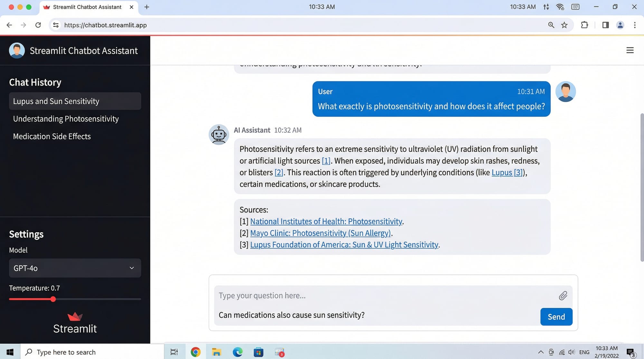The image size is (644, 359).
Task: Open Chrome three-dot menu
Action: [x=635, y=25]
